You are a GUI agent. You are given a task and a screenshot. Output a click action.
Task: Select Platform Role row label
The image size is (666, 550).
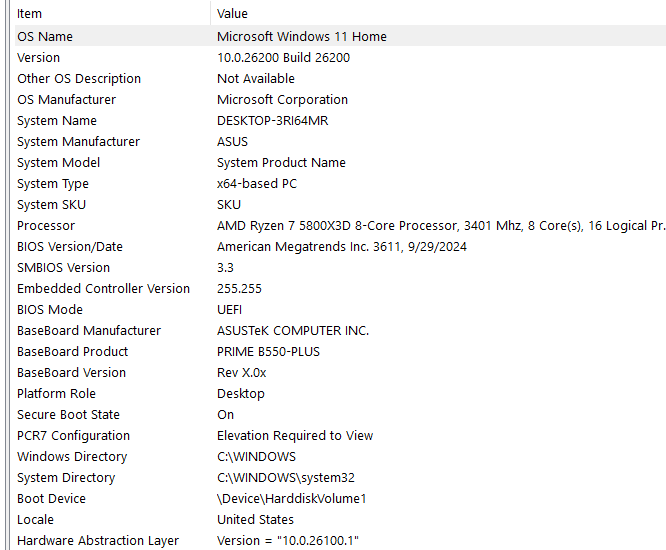[x=56, y=394]
